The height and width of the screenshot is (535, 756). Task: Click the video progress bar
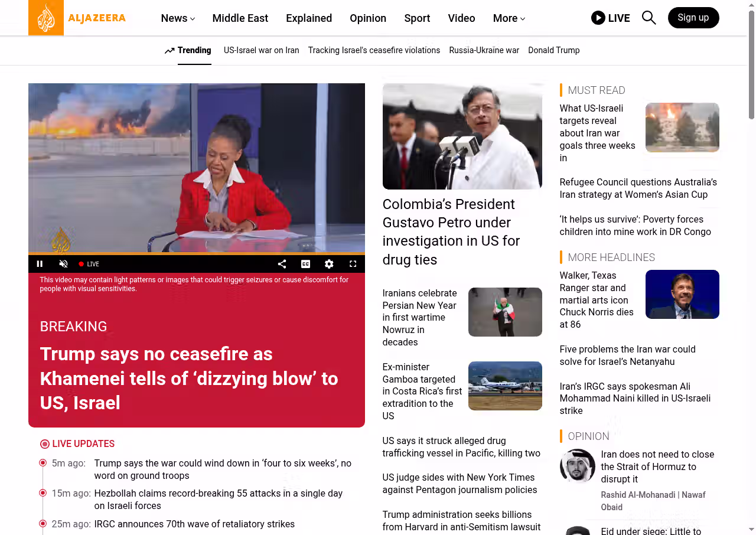(196, 254)
